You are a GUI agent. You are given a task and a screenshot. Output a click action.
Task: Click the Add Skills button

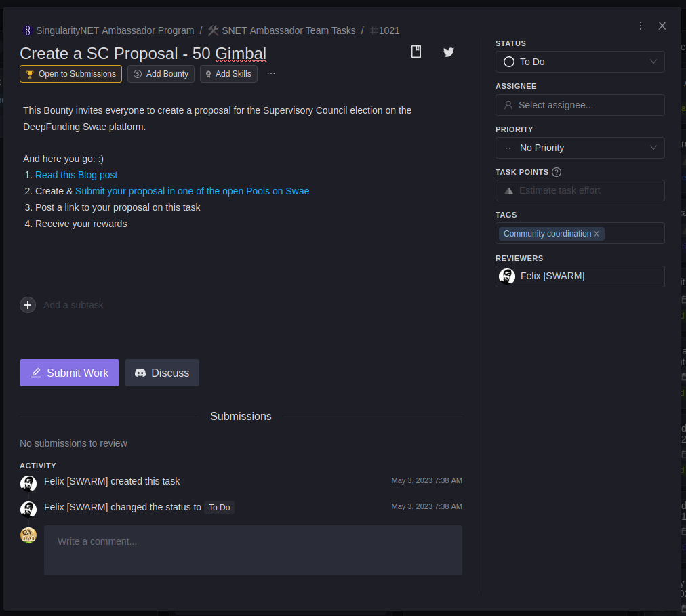[228, 74]
